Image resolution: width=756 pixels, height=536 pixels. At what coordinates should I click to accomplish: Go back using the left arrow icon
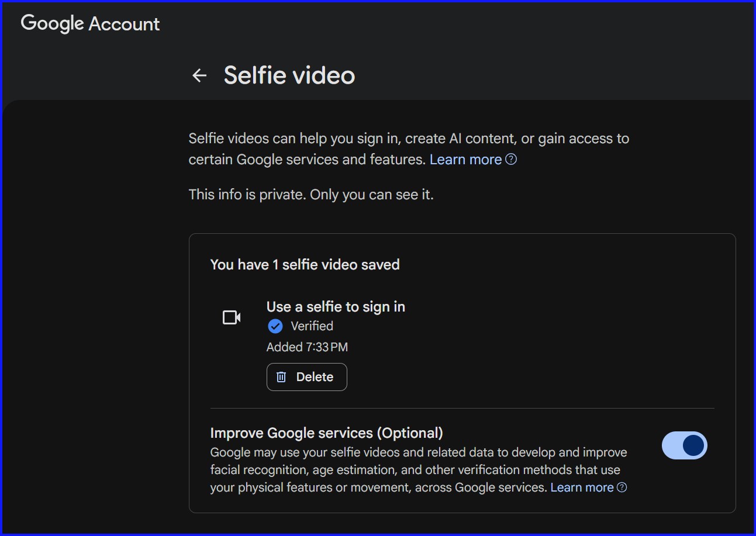pos(200,75)
